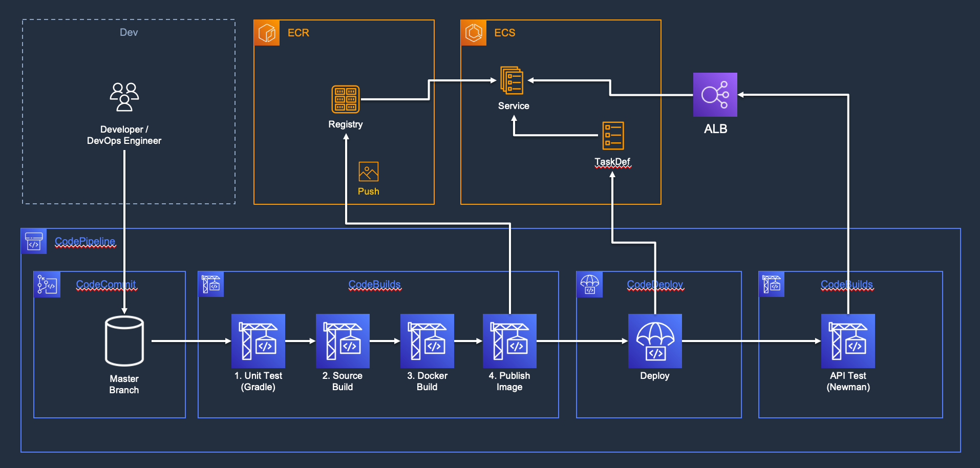Click the Developer / DevOps Engineer users icon
This screenshot has width=980, height=468.
point(124,97)
